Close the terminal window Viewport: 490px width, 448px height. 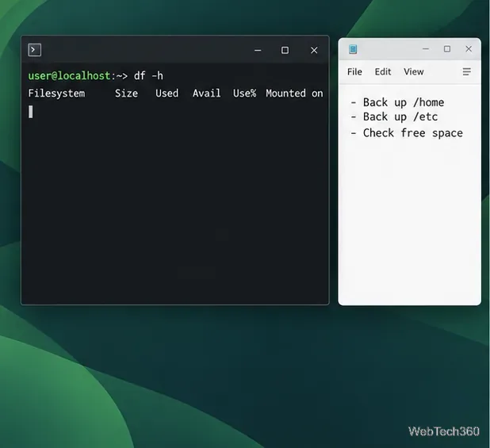(x=314, y=50)
